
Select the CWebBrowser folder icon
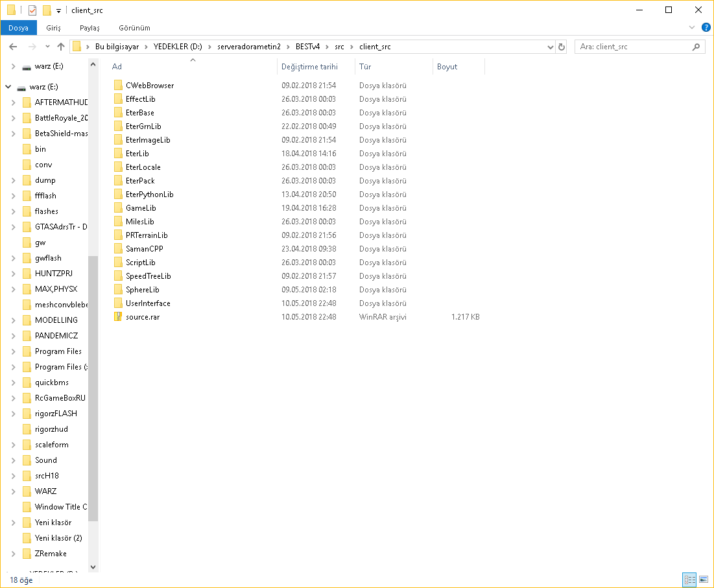click(x=118, y=85)
